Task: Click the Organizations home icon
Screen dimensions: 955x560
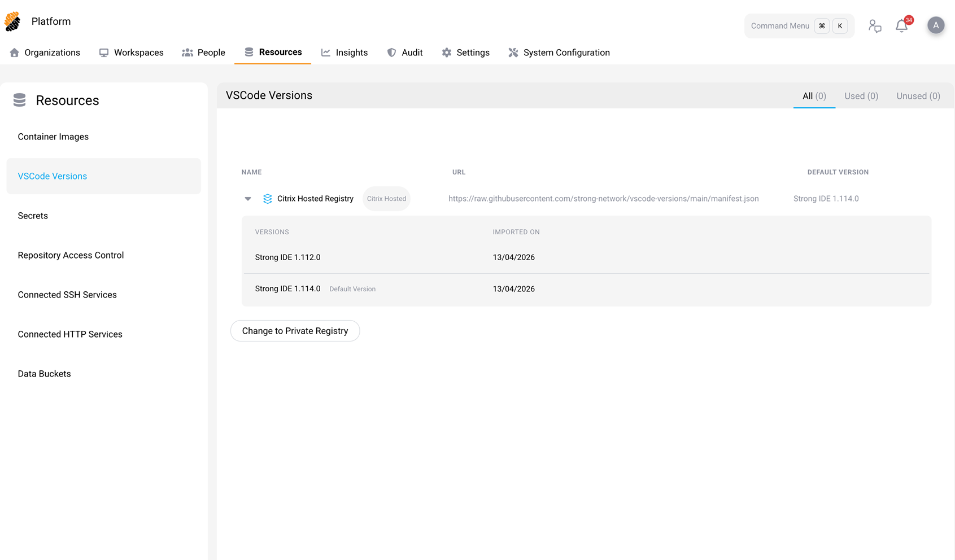Action: (15, 53)
